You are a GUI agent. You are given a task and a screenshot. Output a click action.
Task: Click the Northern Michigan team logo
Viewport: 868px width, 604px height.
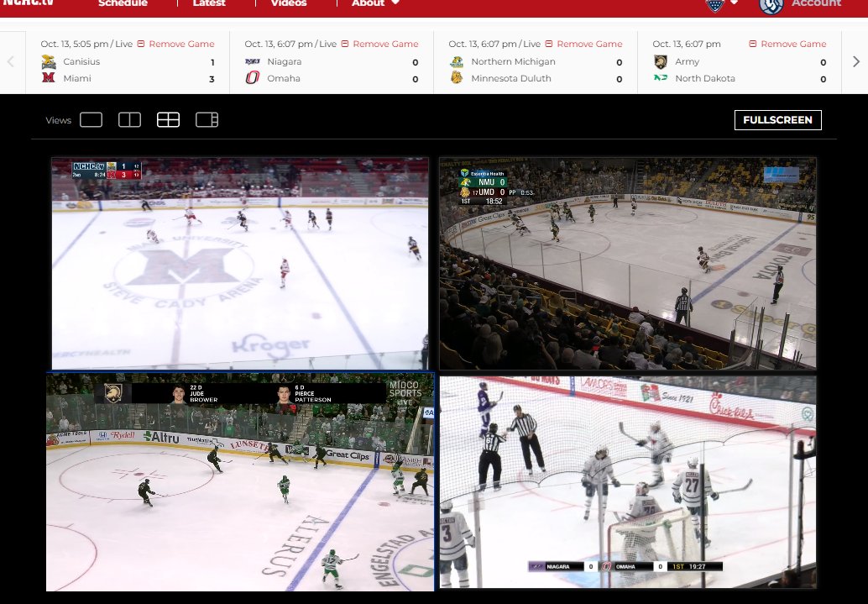click(457, 61)
